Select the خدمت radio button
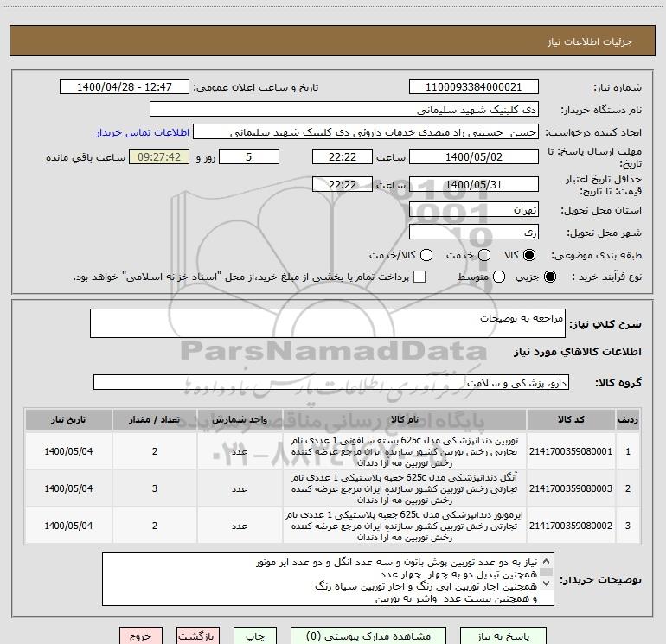 [484, 255]
